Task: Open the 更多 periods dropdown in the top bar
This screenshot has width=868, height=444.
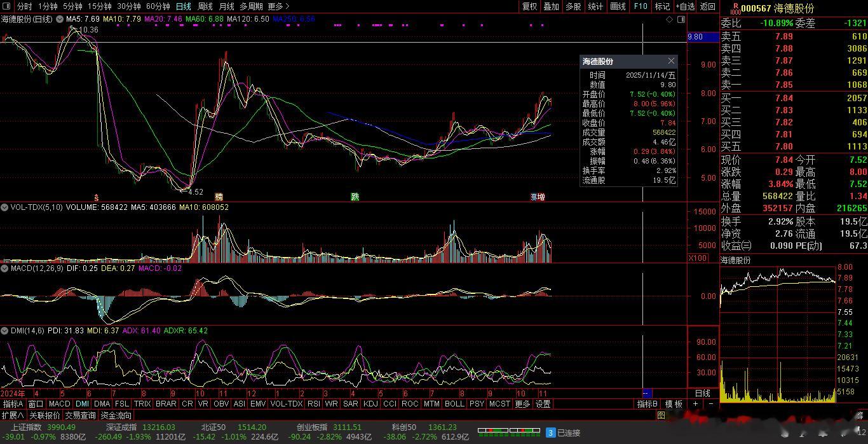Action: pyautogui.click(x=278, y=6)
